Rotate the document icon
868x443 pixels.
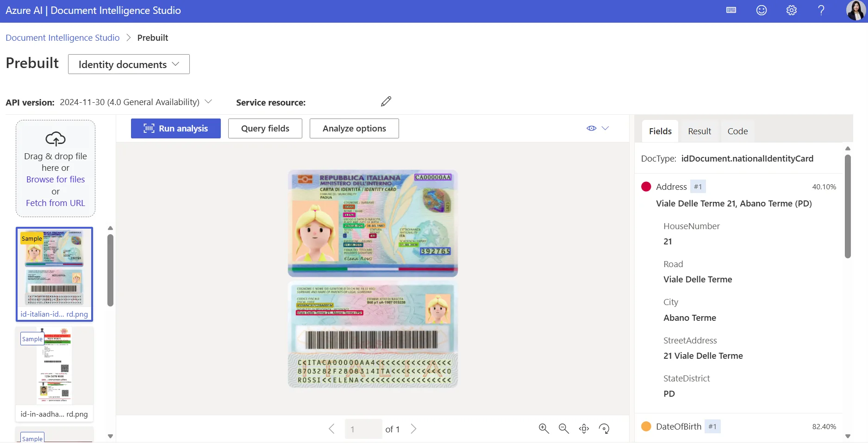[x=604, y=429]
